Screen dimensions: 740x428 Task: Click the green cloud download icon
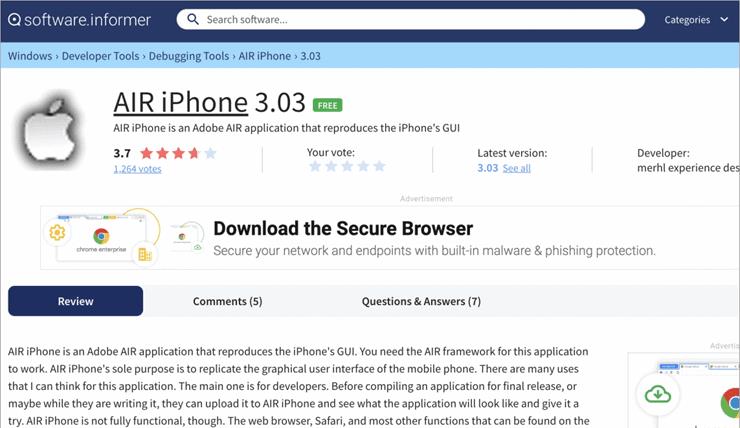658,394
